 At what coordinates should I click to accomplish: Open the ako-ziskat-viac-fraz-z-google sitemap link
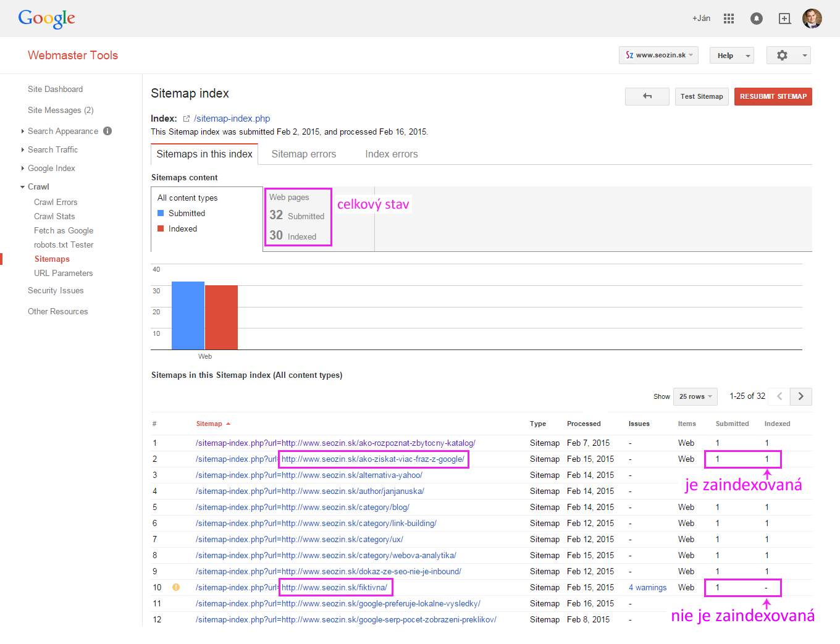(x=330, y=459)
